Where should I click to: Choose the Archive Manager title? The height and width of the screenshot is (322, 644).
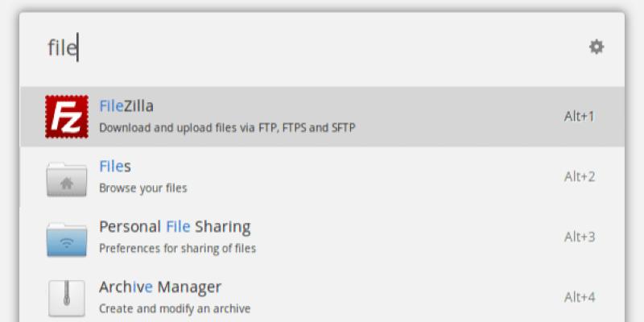pyautogui.click(x=160, y=287)
